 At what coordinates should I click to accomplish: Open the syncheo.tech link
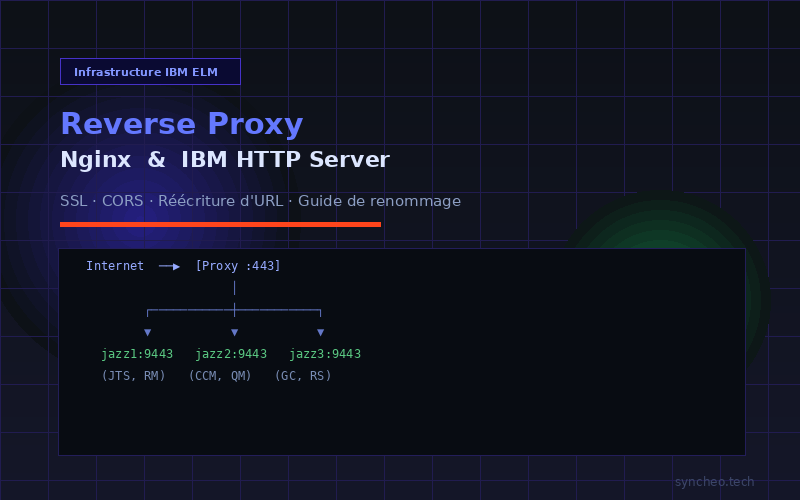714,481
